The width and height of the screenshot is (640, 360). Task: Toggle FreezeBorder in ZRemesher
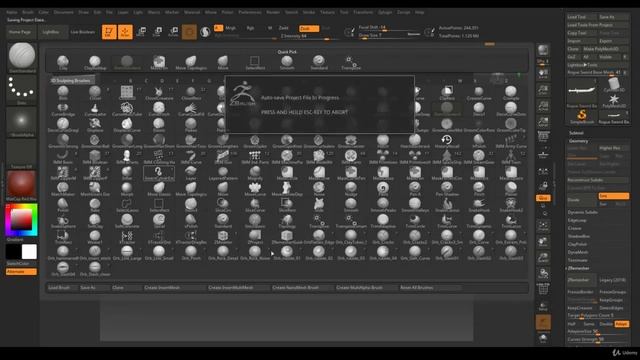[581, 292]
